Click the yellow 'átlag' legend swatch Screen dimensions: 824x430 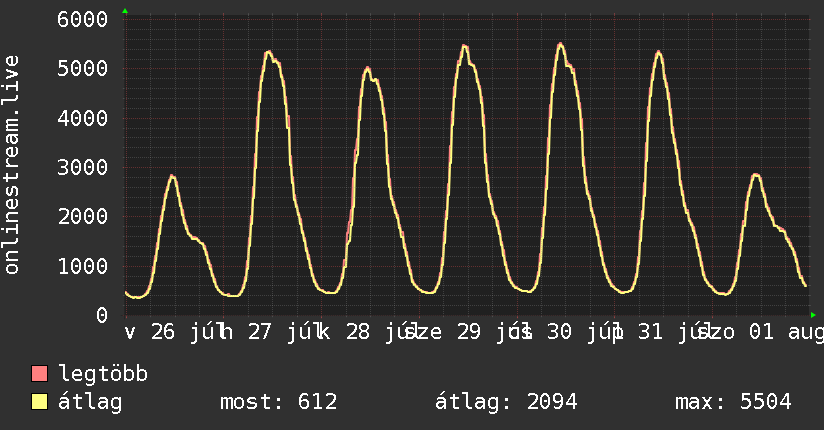click(39, 402)
